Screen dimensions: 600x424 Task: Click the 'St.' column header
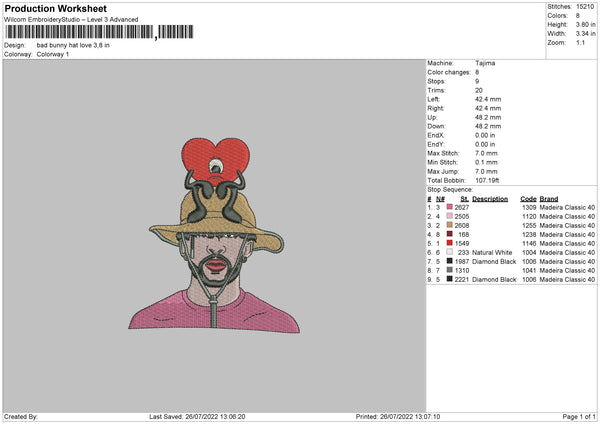point(465,199)
